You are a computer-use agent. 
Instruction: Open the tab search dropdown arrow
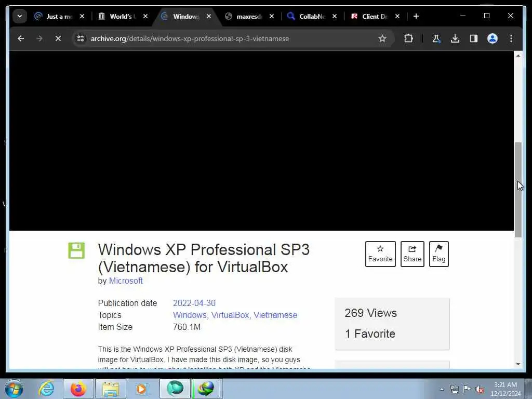click(x=20, y=16)
